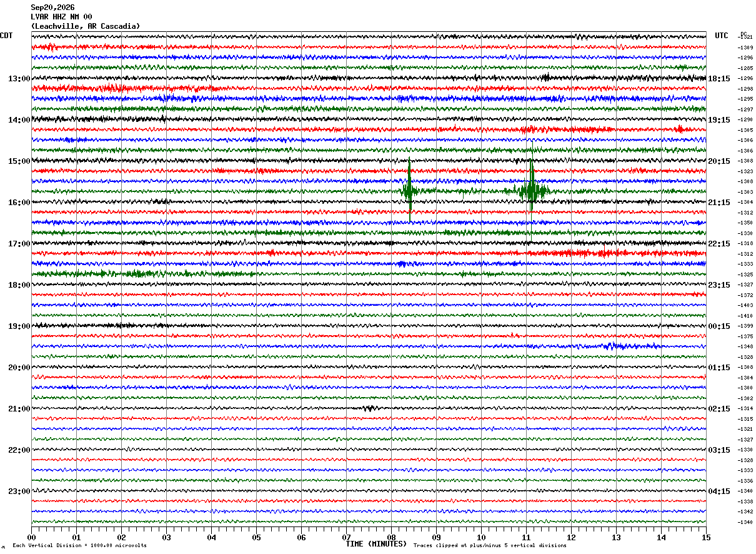This screenshot has height=554, width=756.
Task: Select the 15 minute tick on bottom axis
Action: click(706, 537)
